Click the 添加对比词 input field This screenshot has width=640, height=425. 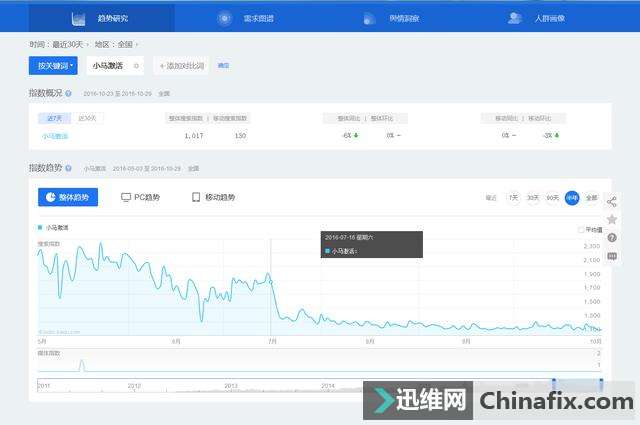tap(181, 66)
